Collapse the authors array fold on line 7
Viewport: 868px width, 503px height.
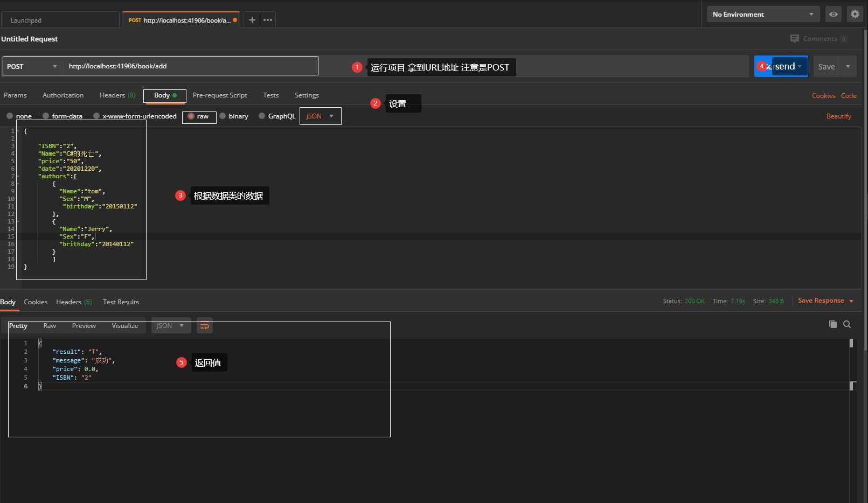coord(18,176)
